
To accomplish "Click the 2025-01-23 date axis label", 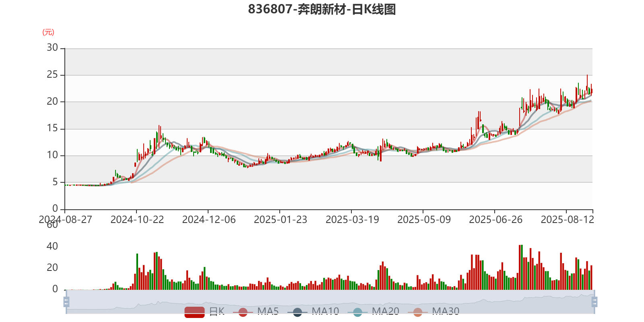I will pyautogui.click(x=280, y=220).
